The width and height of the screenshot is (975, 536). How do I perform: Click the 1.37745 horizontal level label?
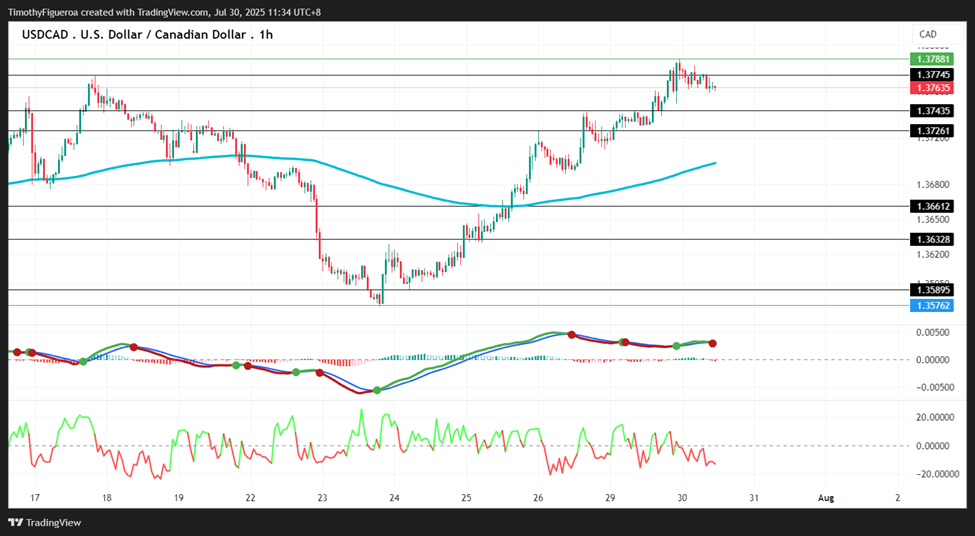931,75
